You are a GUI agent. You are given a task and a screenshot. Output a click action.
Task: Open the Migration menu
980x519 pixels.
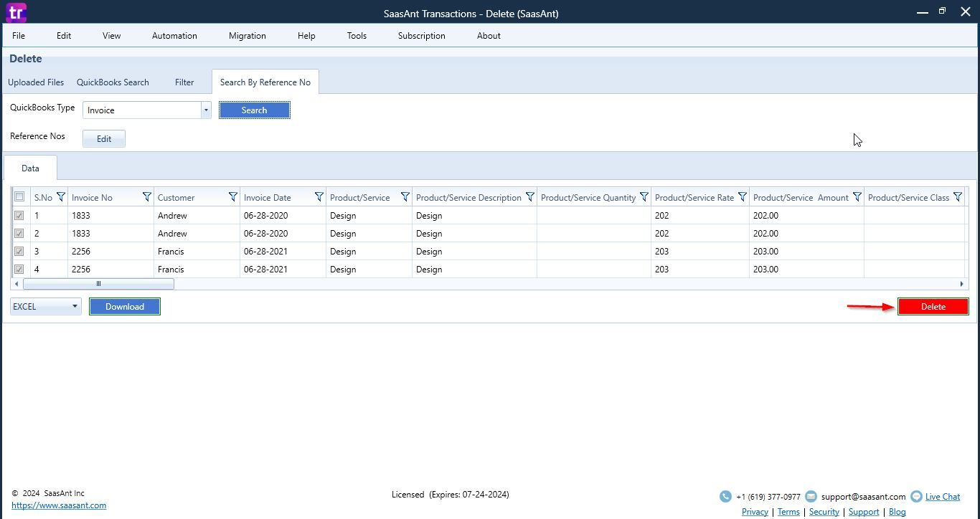pyautogui.click(x=248, y=35)
